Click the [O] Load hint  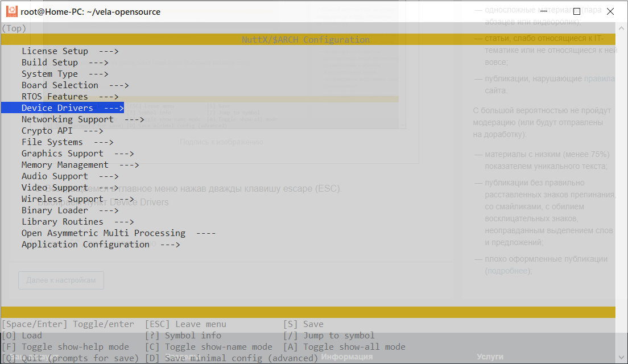coord(22,336)
